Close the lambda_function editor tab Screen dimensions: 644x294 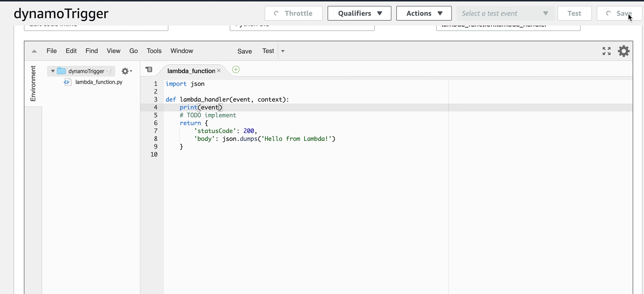[219, 71]
